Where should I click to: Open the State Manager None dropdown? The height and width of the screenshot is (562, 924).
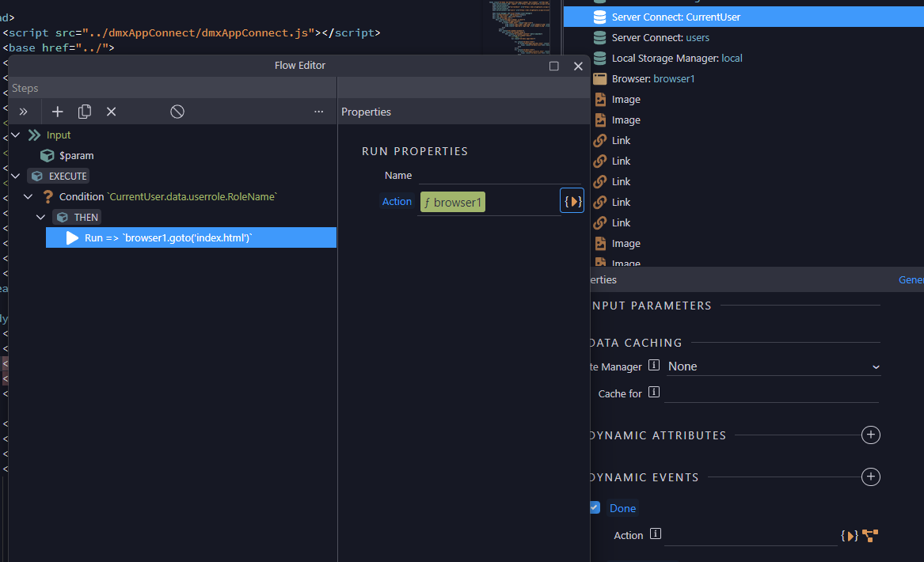point(773,366)
